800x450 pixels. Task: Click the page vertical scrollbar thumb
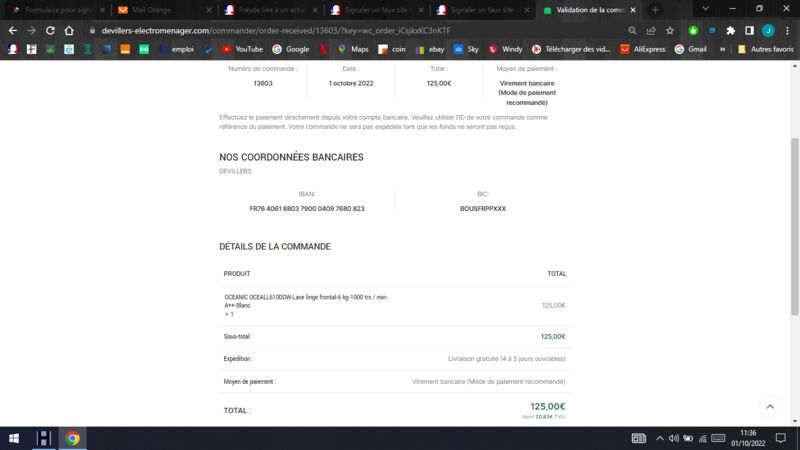(794, 227)
